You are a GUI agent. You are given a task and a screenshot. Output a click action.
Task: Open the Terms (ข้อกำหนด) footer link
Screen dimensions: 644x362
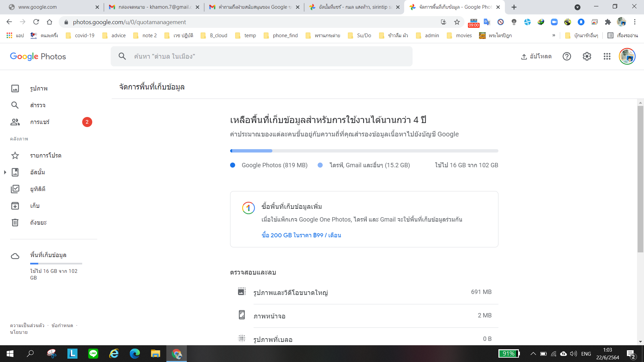62,325
